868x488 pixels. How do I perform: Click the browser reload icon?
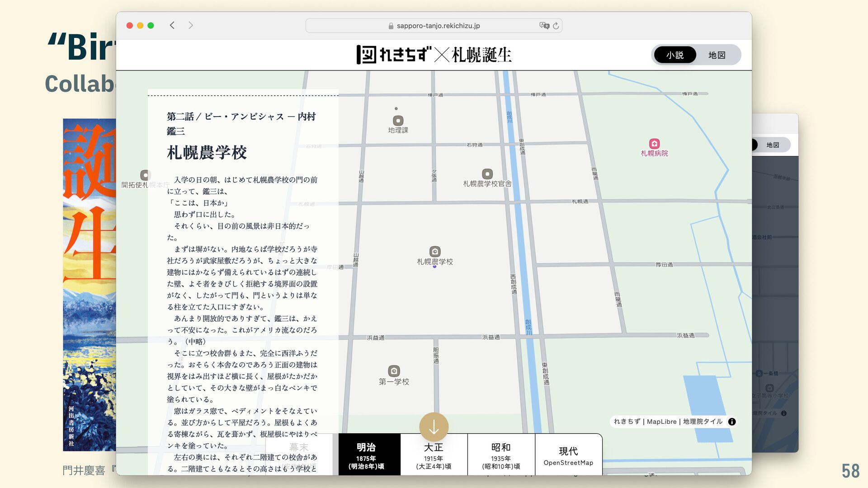556,26
